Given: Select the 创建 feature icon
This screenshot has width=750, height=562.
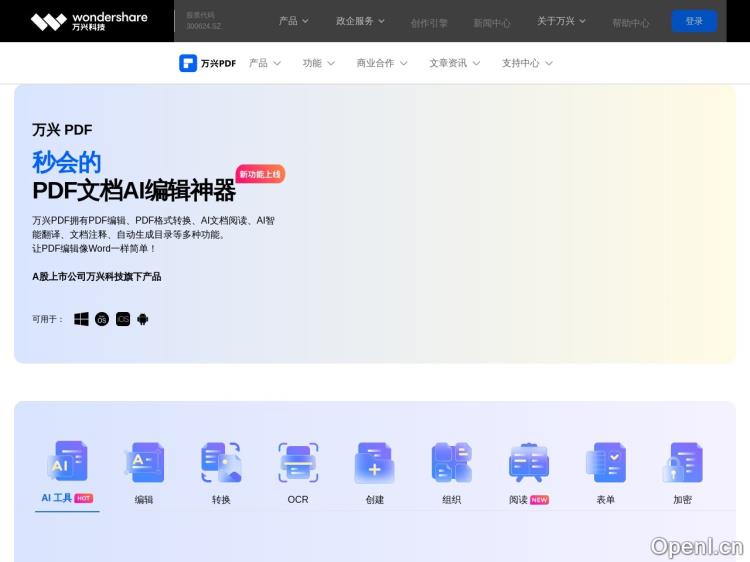Looking at the screenshot, I should (x=375, y=462).
